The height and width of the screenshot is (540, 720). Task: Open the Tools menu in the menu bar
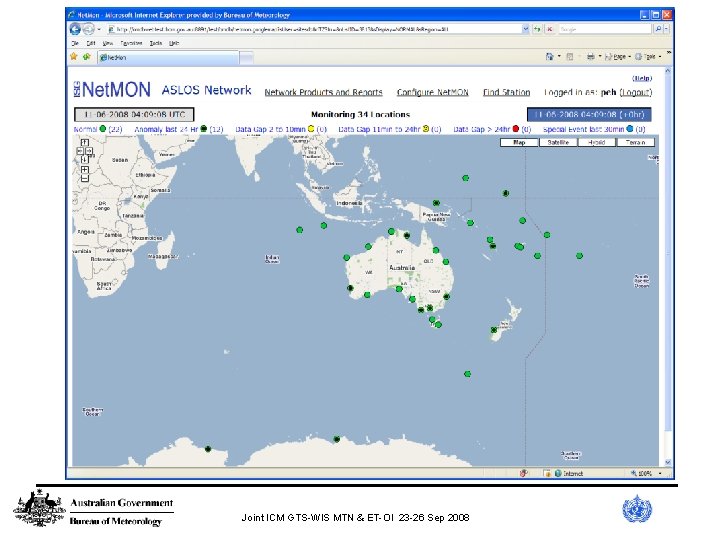[x=156, y=43]
